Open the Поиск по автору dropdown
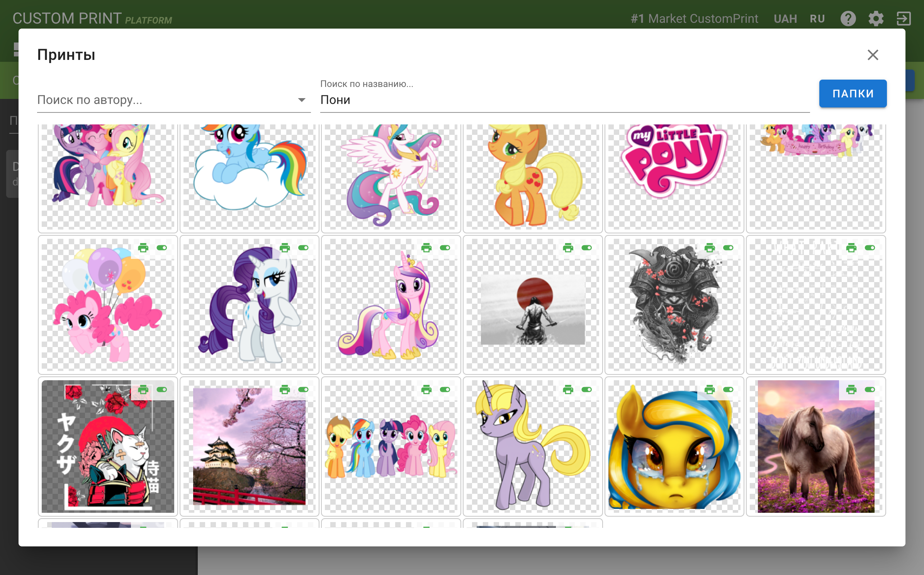Viewport: 924px width, 575px height. tap(174, 100)
